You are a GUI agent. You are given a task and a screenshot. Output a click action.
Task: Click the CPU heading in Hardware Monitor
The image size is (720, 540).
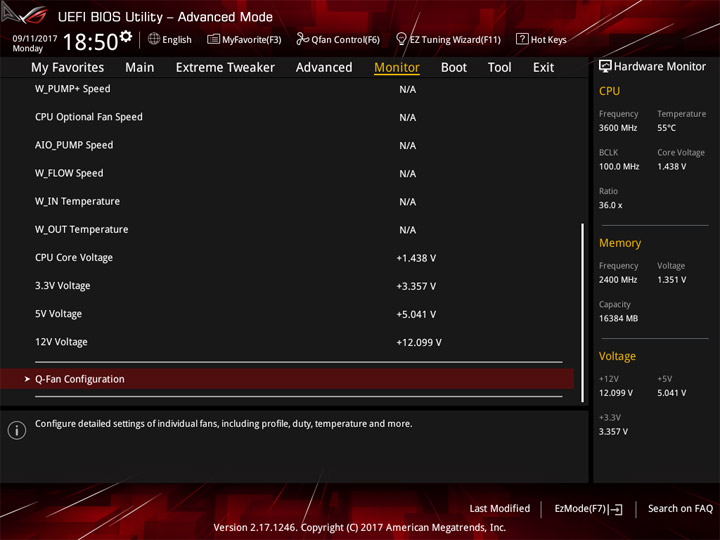pyautogui.click(x=609, y=91)
